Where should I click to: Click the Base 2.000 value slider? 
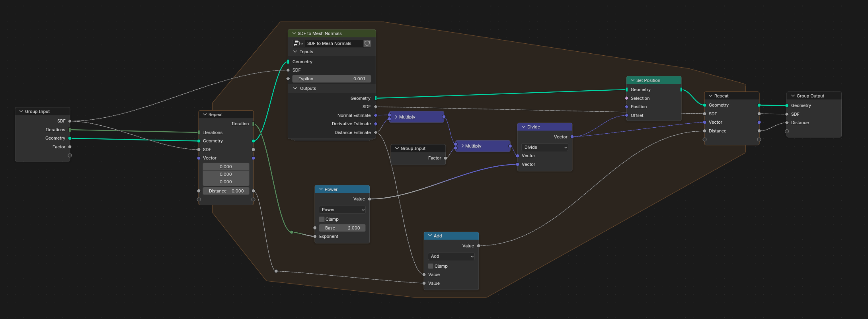pos(342,228)
